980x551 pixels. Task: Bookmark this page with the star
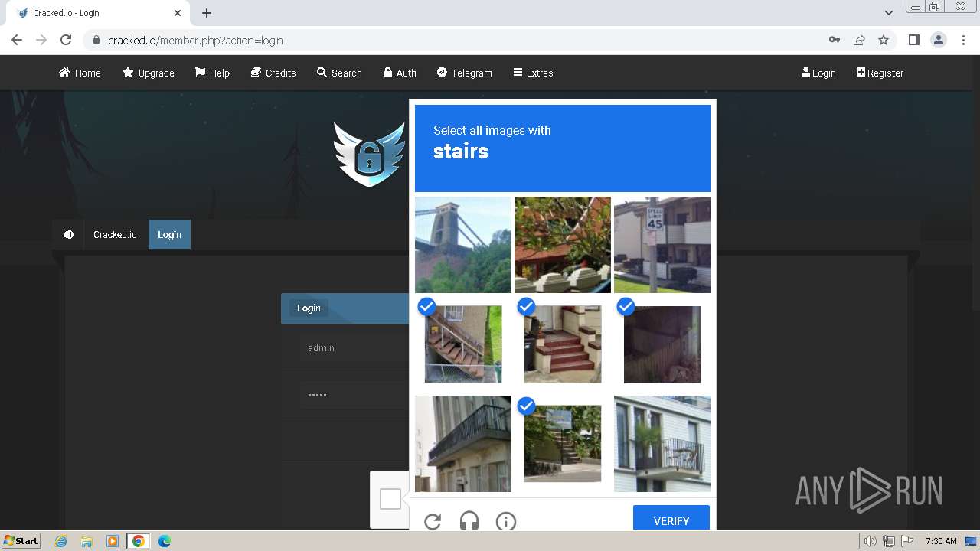pos(884,40)
